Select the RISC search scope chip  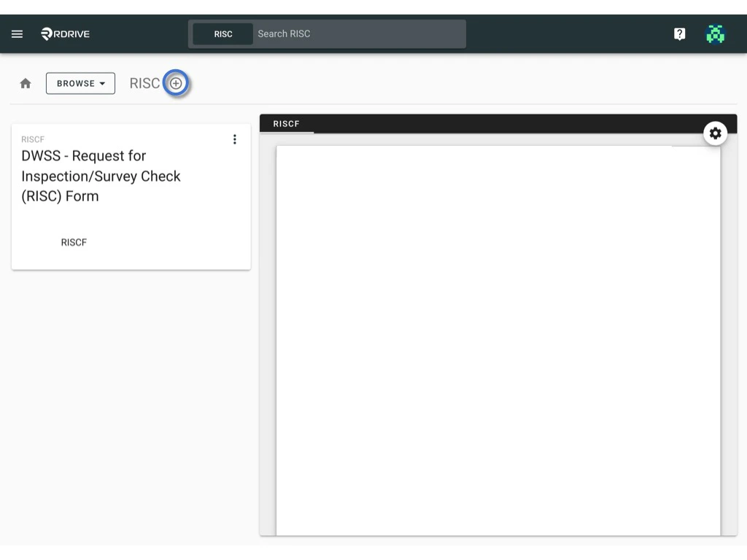[222, 34]
